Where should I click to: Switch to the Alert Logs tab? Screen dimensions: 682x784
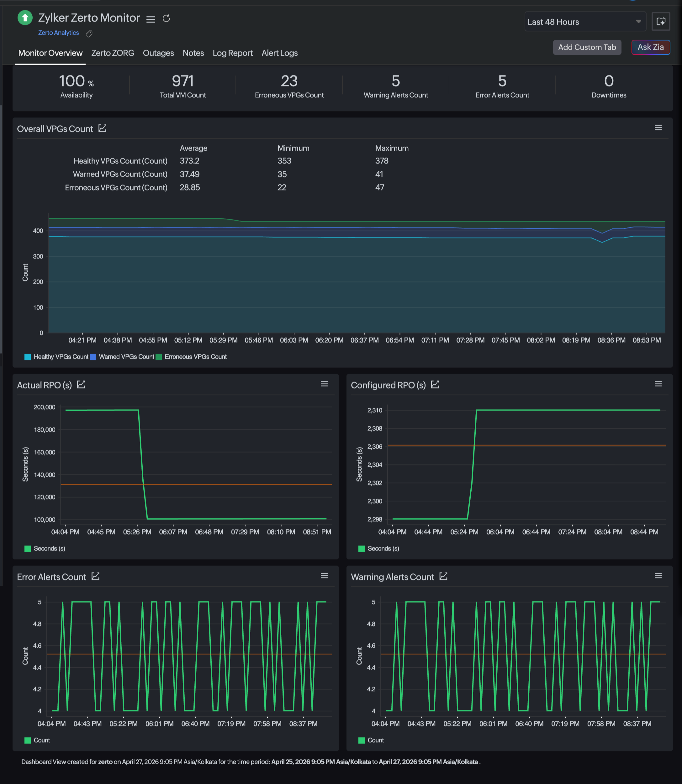(x=280, y=53)
